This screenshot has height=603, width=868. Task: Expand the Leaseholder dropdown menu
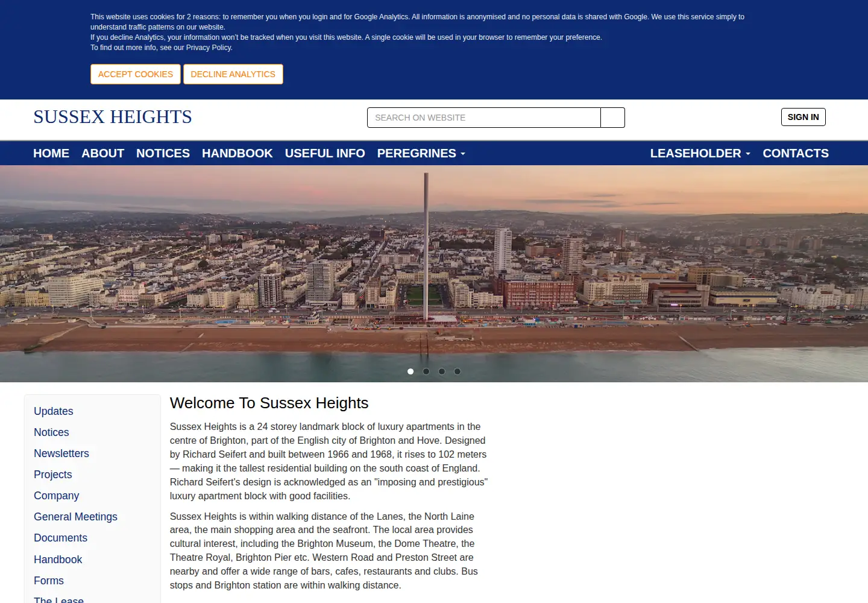coord(700,153)
